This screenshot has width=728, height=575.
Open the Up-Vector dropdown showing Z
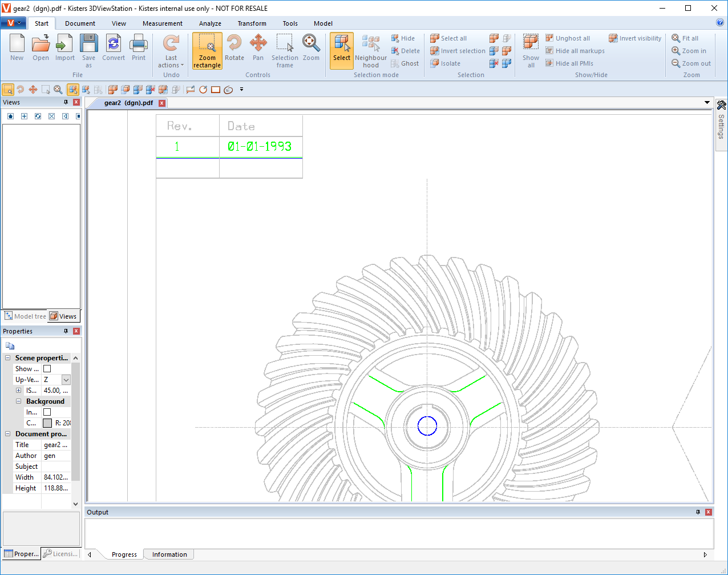[66, 380]
